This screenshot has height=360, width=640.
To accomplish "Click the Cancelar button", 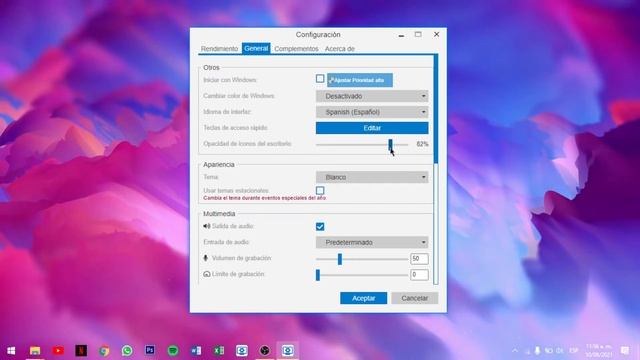I will click(x=414, y=298).
